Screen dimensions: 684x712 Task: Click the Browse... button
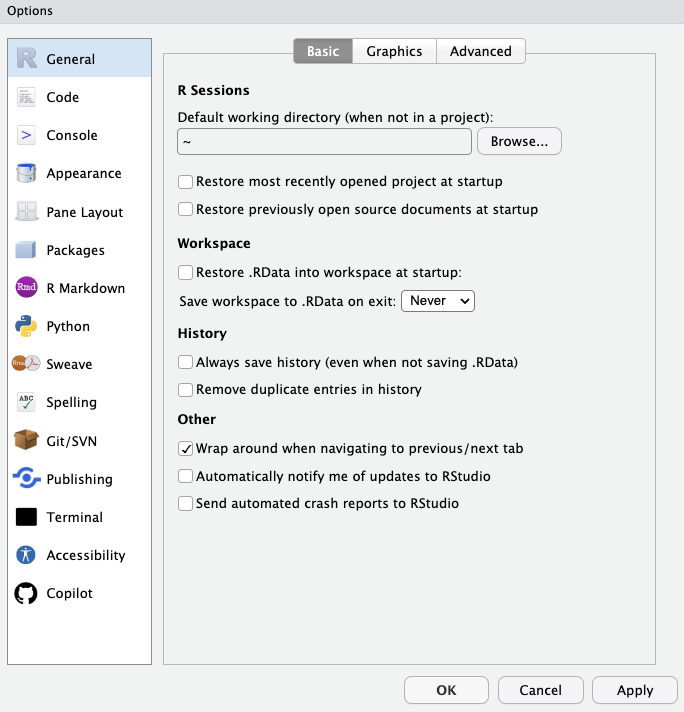[x=519, y=142]
